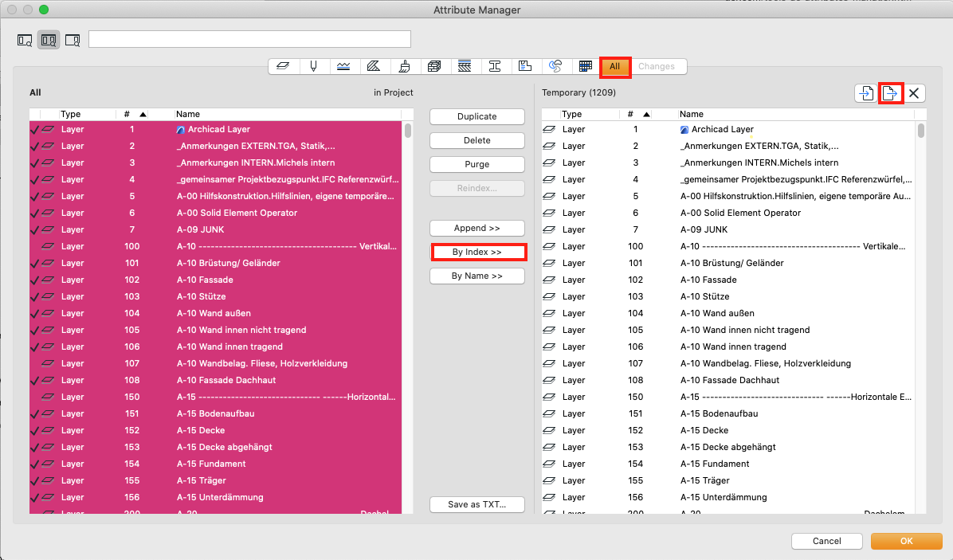Image resolution: width=953 pixels, height=560 pixels.
Task: Click the Save as TXT... button
Action: (x=476, y=504)
